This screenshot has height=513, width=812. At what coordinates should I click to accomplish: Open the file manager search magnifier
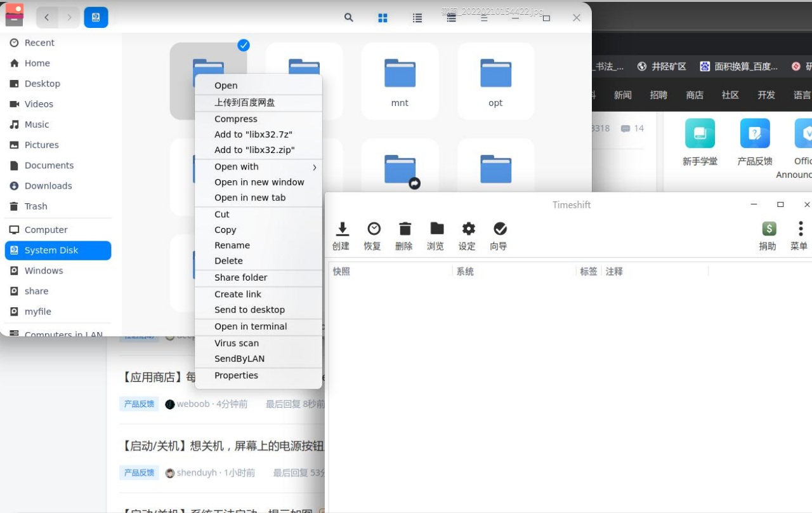coord(349,18)
